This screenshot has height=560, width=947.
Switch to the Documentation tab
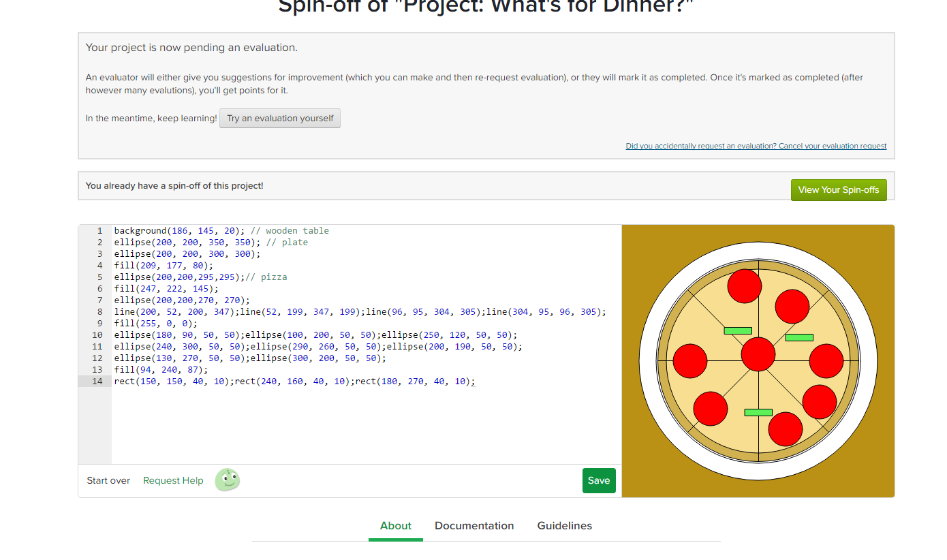click(474, 525)
